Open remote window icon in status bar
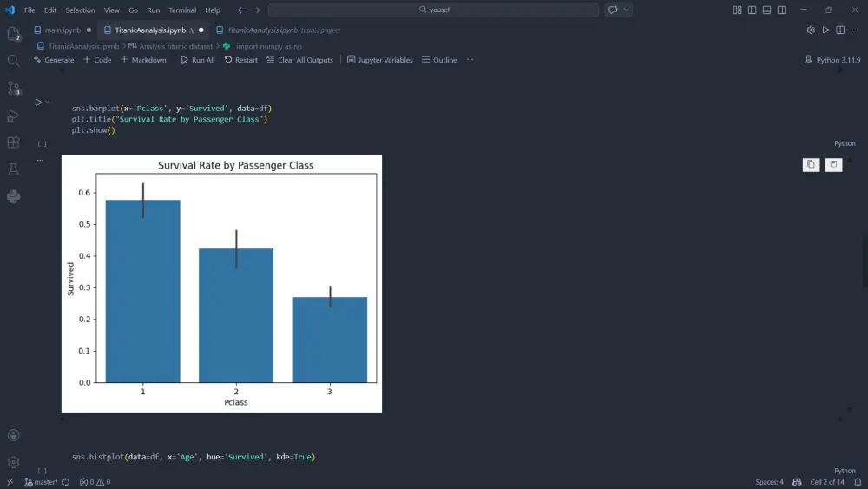 (x=10, y=482)
